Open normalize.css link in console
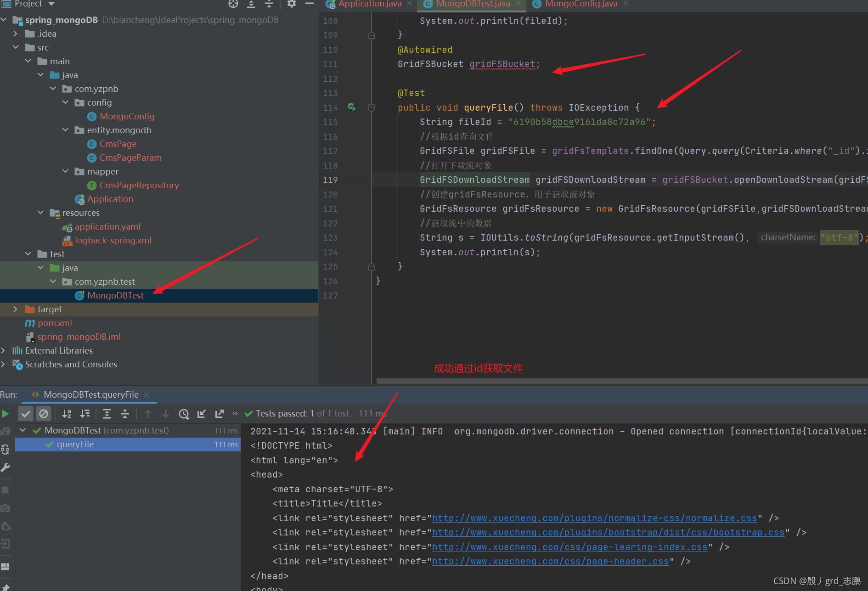Image resolution: width=868 pixels, height=591 pixels. pos(595,518)
